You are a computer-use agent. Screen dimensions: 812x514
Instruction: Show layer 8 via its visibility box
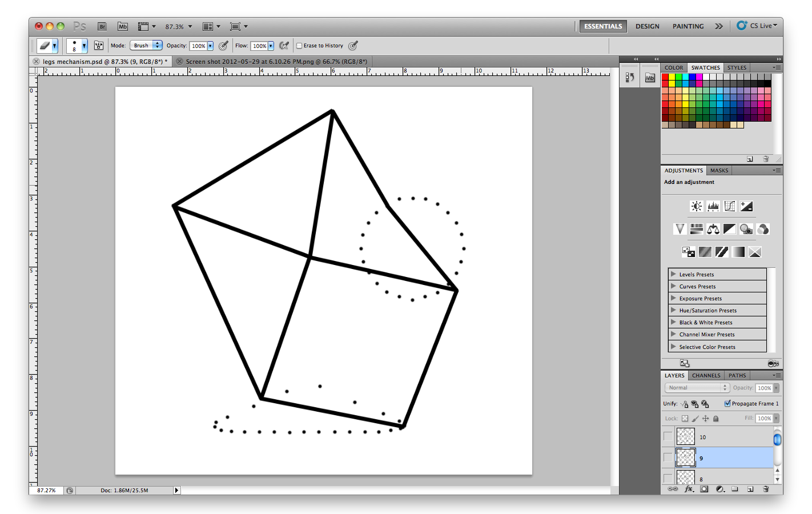tap(668, 478)
